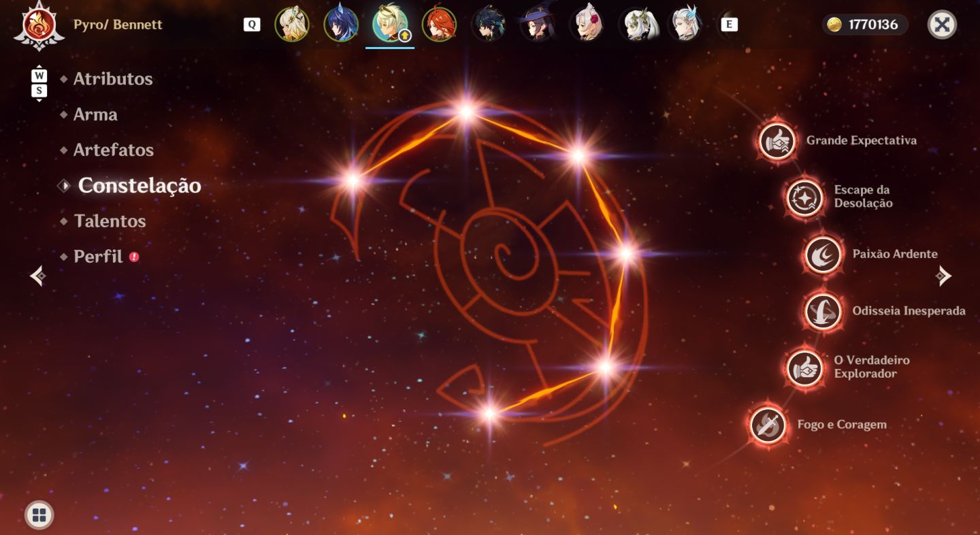Click the Pyro/ Bennett title text
The height and width of the screenshot is (535, 980).
click(x=118, y=25)
